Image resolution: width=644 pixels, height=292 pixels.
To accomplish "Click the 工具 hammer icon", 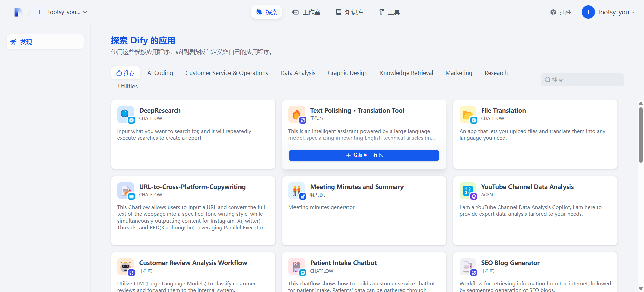I will click(x=381, y=12).
